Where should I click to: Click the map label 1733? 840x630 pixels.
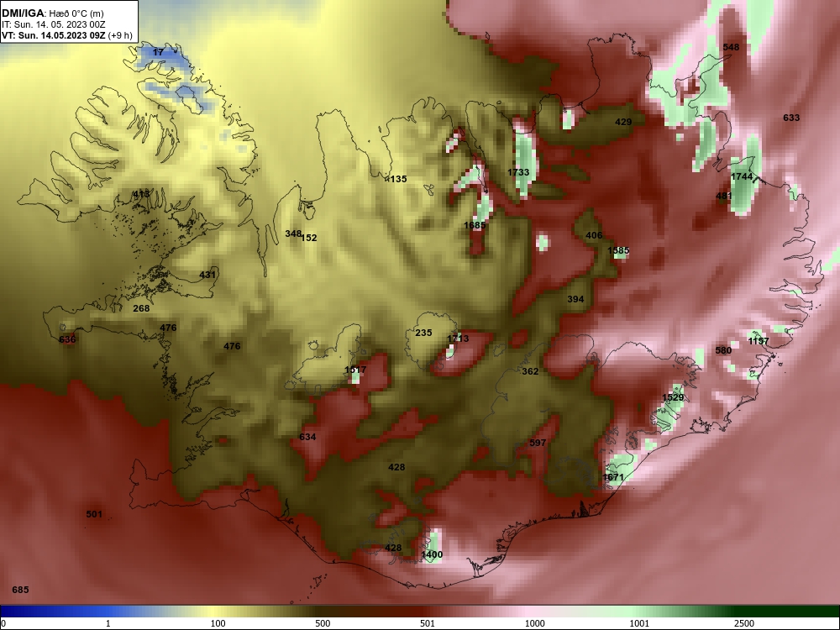click(518, 172)
